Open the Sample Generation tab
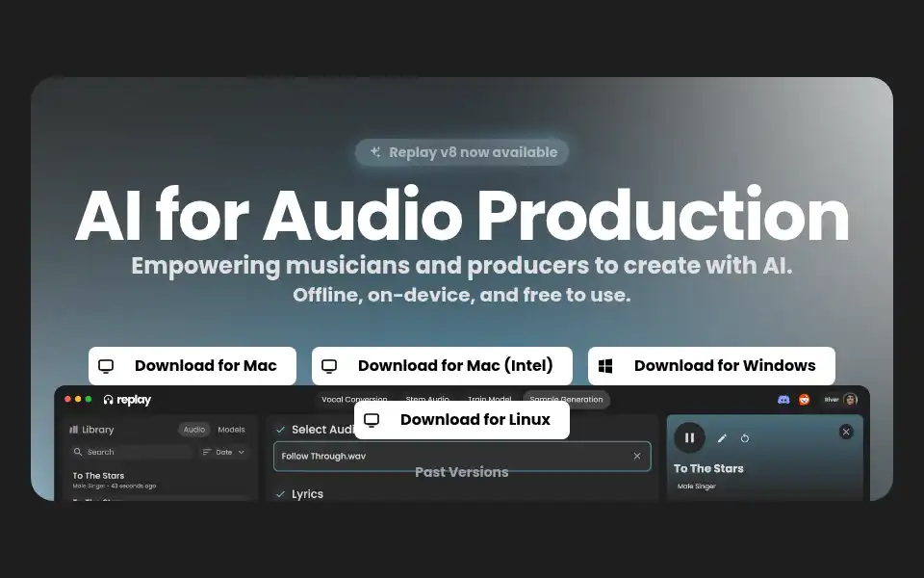This screenshot has width=924, height=578. (566, 399)
